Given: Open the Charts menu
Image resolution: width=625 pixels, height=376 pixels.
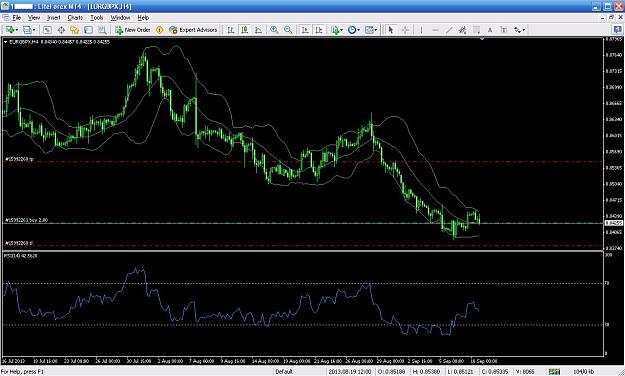Looking at the screenshot, I should click(x=75, y=18).
